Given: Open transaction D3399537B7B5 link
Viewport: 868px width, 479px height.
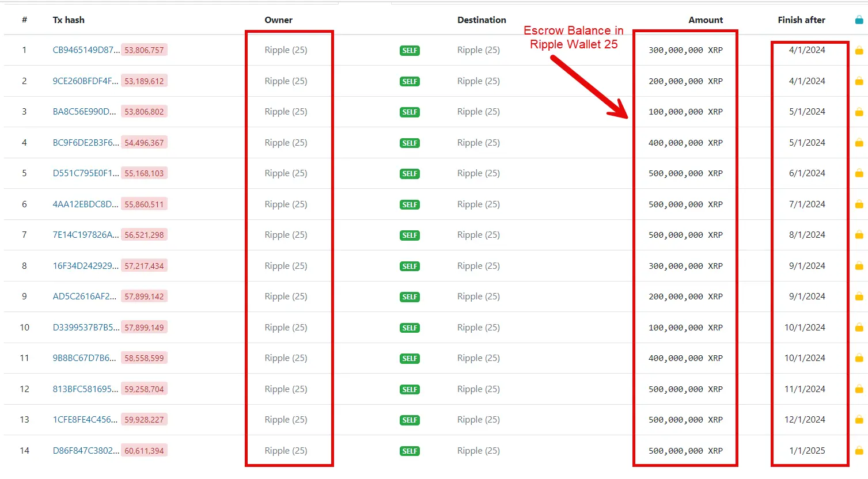Looking at the screenshot, I should (x=86, y=328).
